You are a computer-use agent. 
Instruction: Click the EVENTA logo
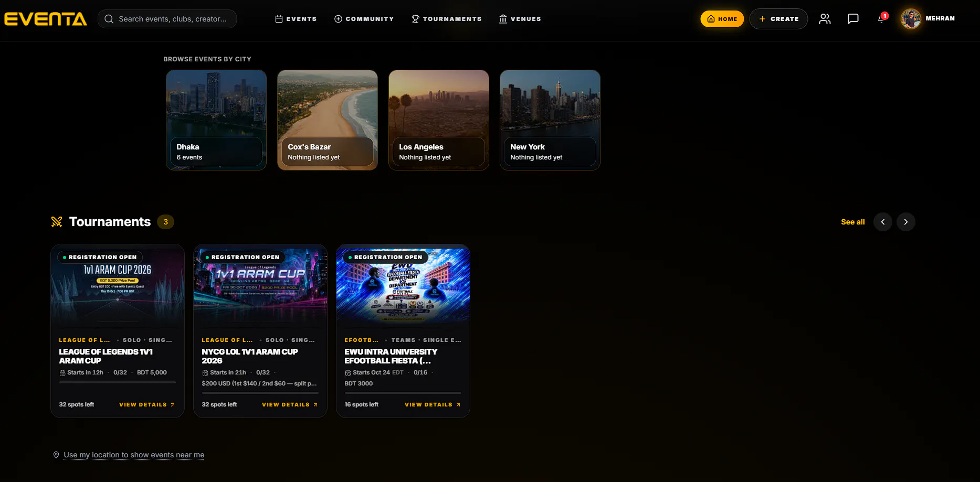46,19
